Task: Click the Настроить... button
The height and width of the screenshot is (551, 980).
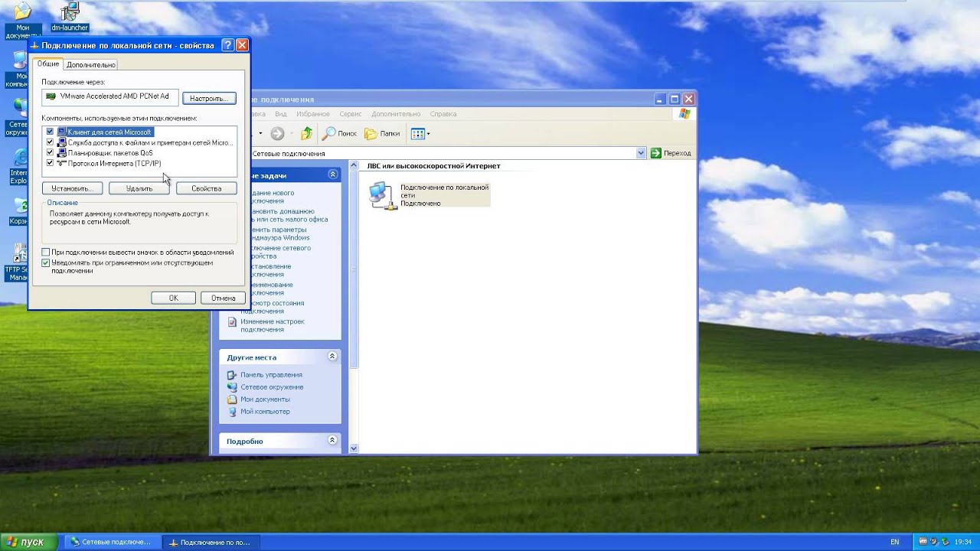Action: pyautogui.click(x=209, y=98)
